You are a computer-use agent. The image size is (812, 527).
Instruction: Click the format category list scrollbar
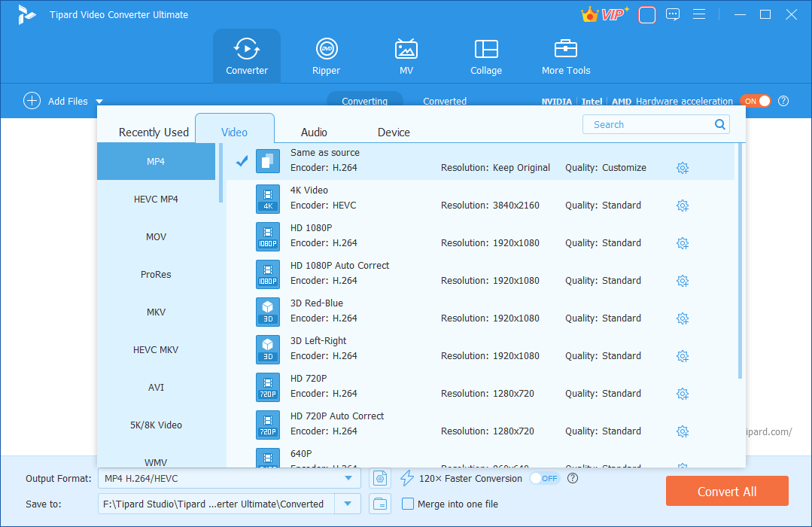click(x=220, y=173)
